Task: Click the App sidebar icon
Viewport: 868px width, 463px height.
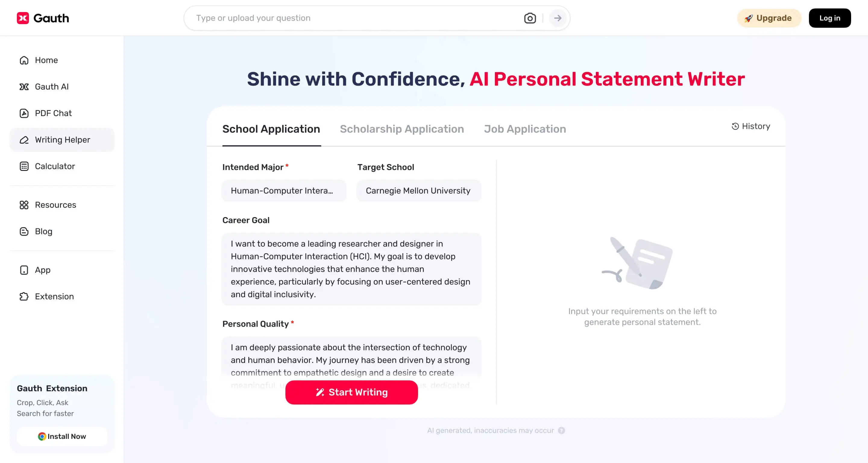Action: 24,269
